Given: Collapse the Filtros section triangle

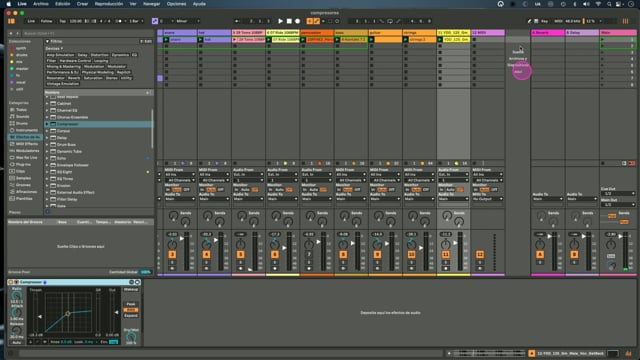Looking at the screenshot, I should (47, 41).
